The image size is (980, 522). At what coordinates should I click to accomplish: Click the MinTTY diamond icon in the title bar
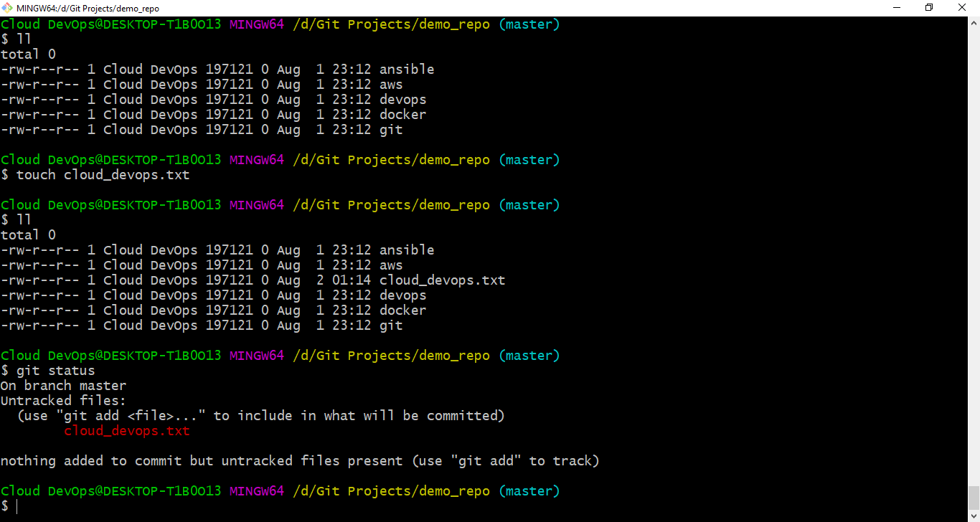[7, 8]
